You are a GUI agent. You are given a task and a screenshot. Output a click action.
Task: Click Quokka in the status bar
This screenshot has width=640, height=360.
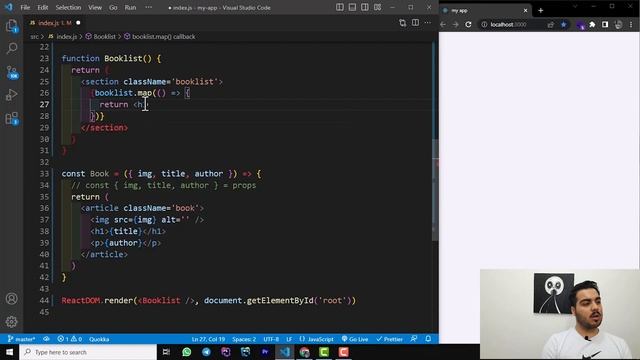pos(99,339)
